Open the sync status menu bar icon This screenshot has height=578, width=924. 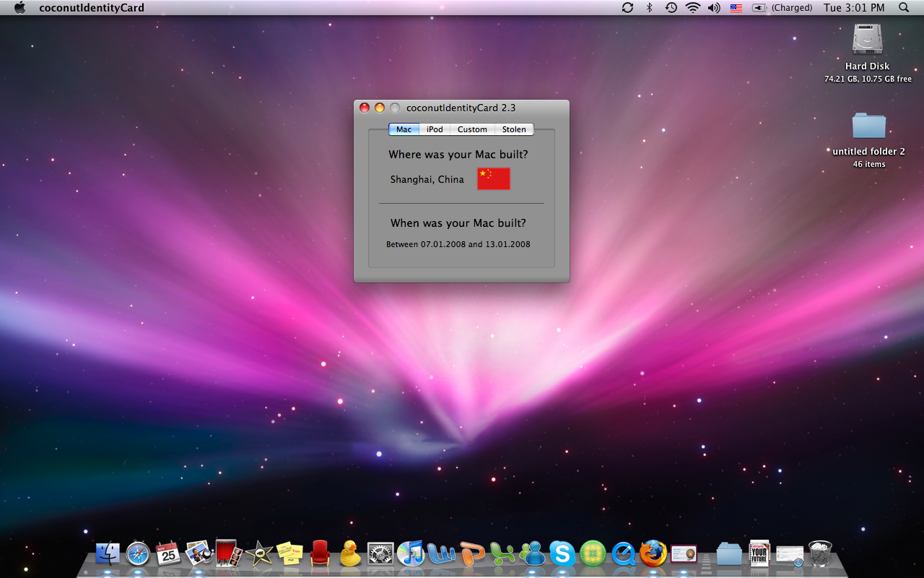coord(627,7)
